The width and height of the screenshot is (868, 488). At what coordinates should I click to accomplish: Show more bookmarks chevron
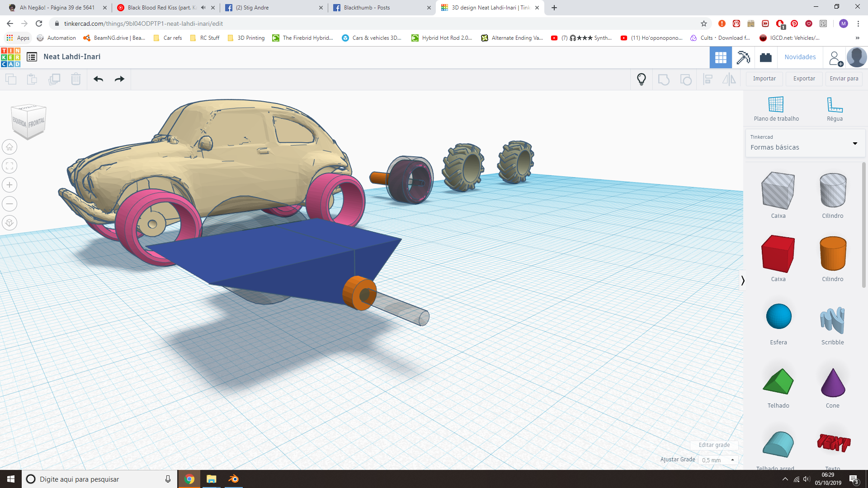(x=858, y=38)
